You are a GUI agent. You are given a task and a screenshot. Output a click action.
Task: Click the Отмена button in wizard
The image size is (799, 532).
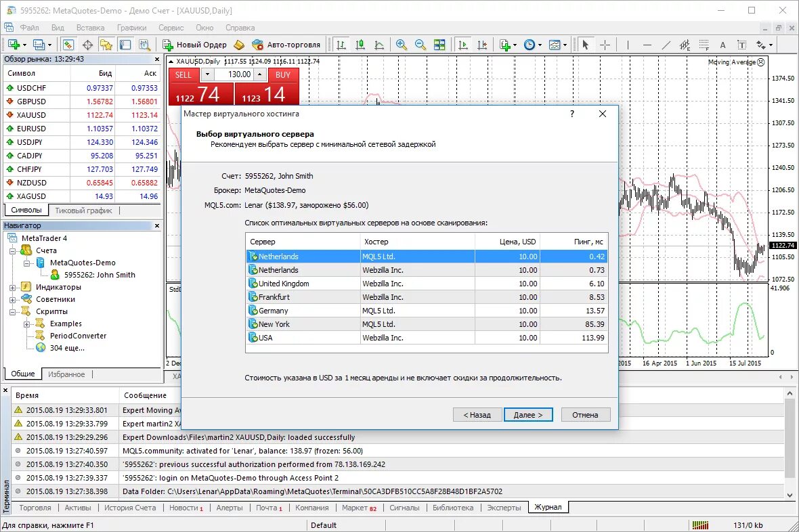coord(585,415)
